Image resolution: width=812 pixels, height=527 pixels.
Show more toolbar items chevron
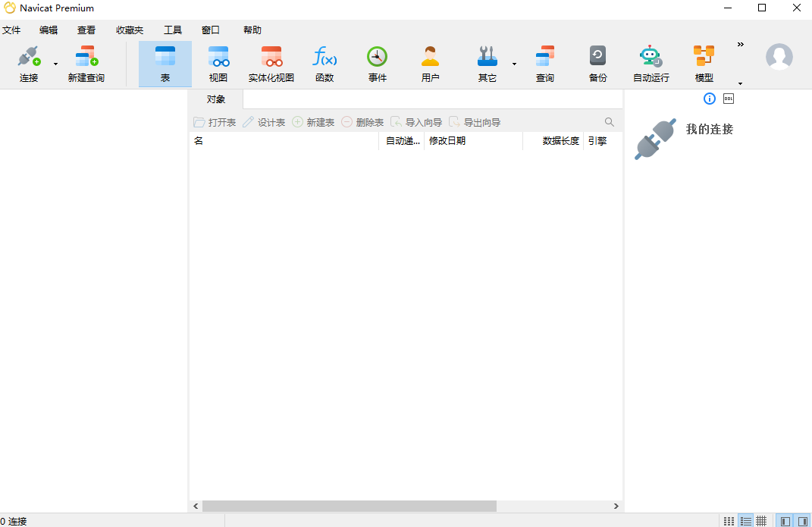click(x=741, y=45)
